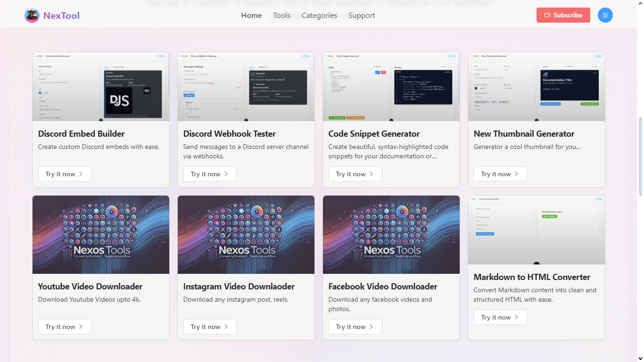The width and height of the screenshot is (644, 362).
Task: Open the Tools nav item
Action: click(x=282, y=15)
